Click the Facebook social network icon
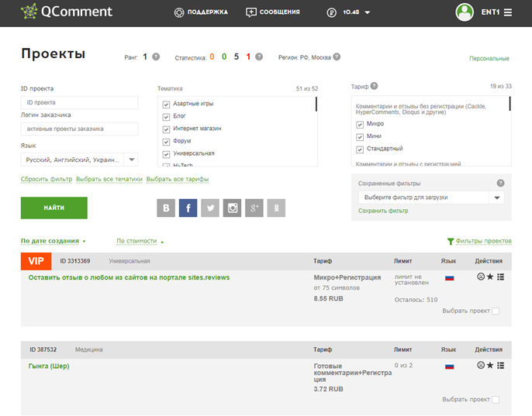This screenshot has width=532, height=416. click(x=188, y=208)
